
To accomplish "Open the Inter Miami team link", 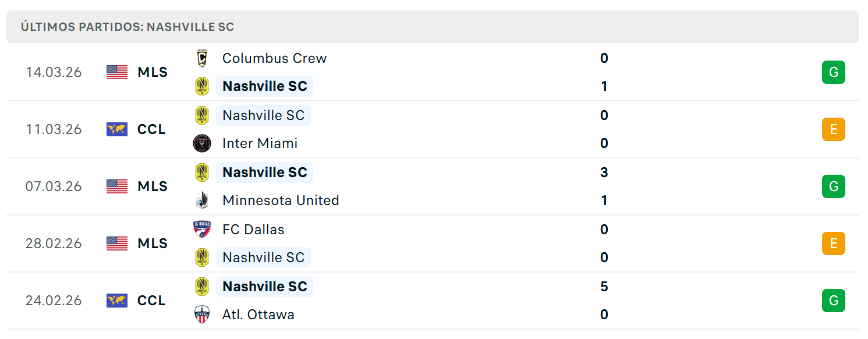I will point(260,143).
